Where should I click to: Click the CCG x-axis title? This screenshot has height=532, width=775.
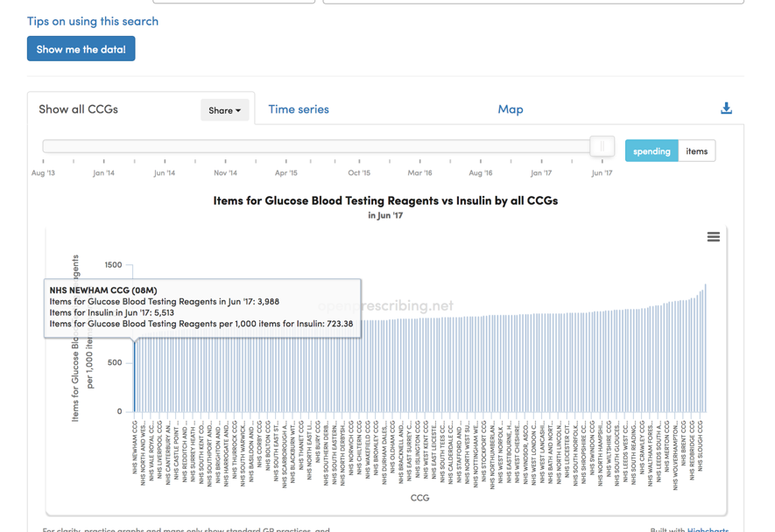419,498
